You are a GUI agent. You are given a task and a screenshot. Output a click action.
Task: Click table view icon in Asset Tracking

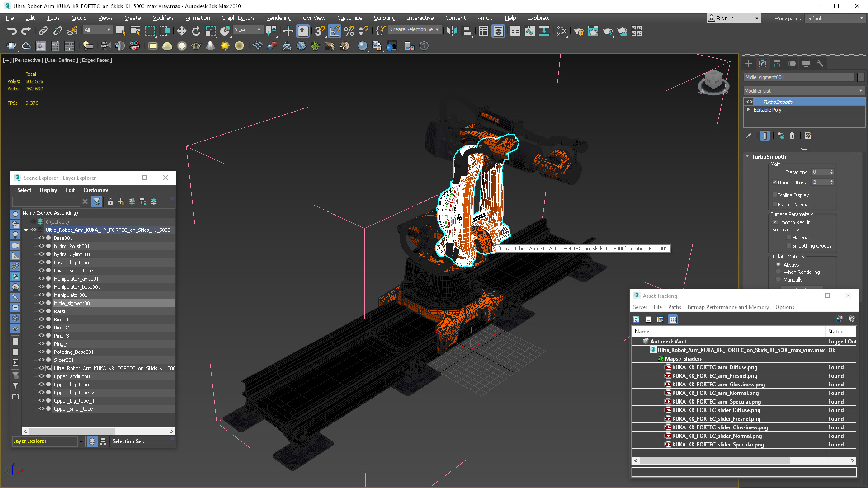[x=673, y=319]
